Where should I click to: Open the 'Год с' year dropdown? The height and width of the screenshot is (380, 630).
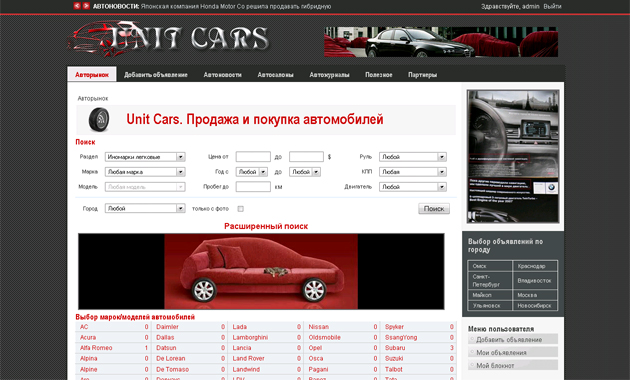252,172
